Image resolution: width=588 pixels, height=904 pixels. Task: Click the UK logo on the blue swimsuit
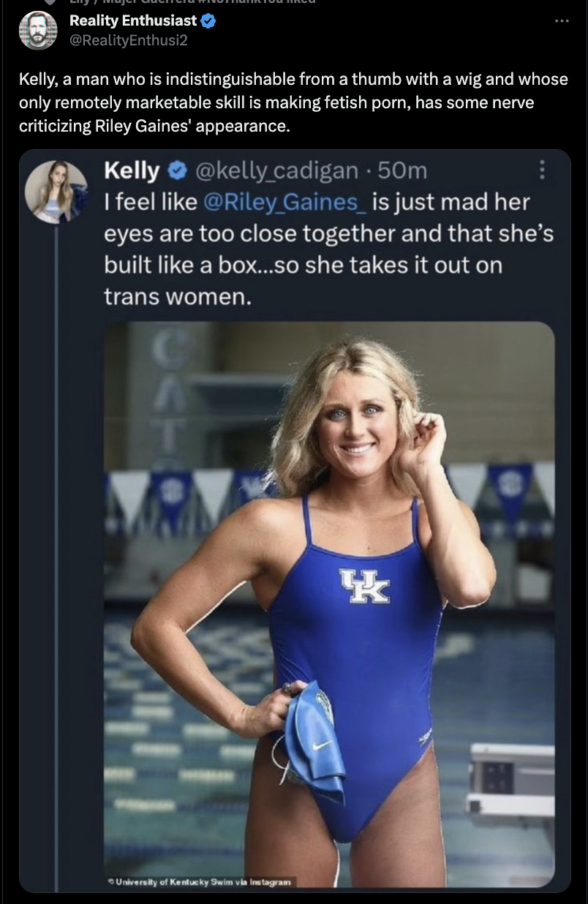click(363, 586)
